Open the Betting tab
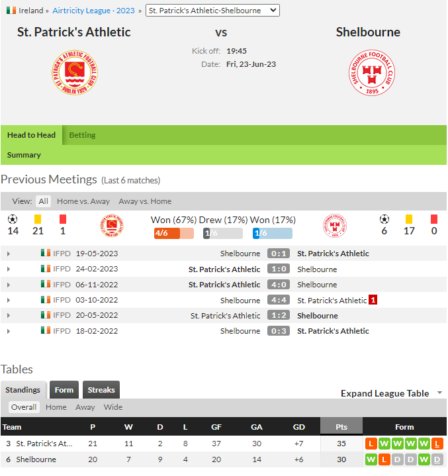Screen dimensions: 448x476 tap(82, 135)
